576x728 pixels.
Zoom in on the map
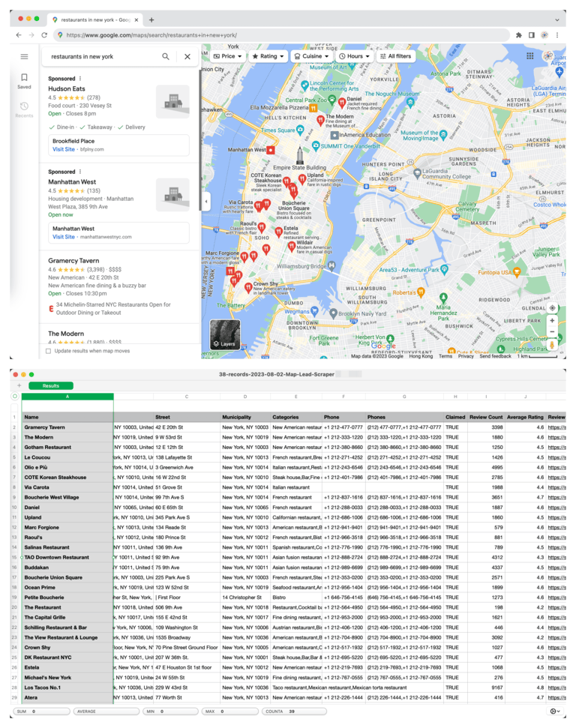click(x=552, y=320)
